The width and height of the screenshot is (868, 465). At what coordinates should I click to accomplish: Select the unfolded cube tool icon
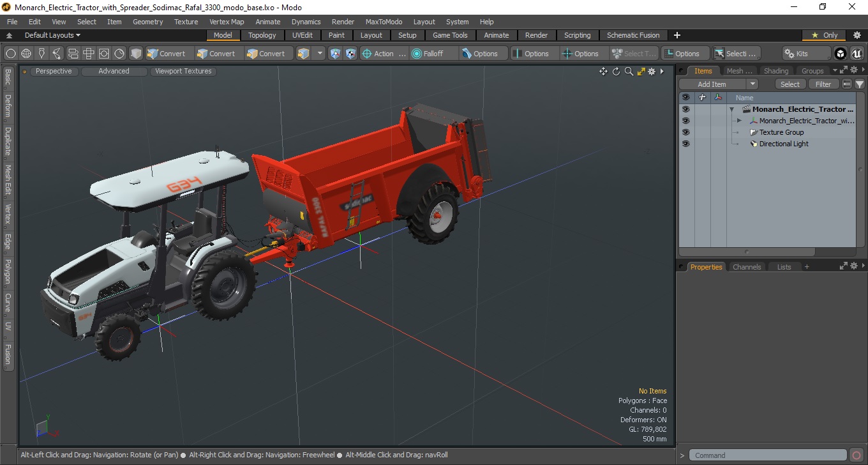89,54
